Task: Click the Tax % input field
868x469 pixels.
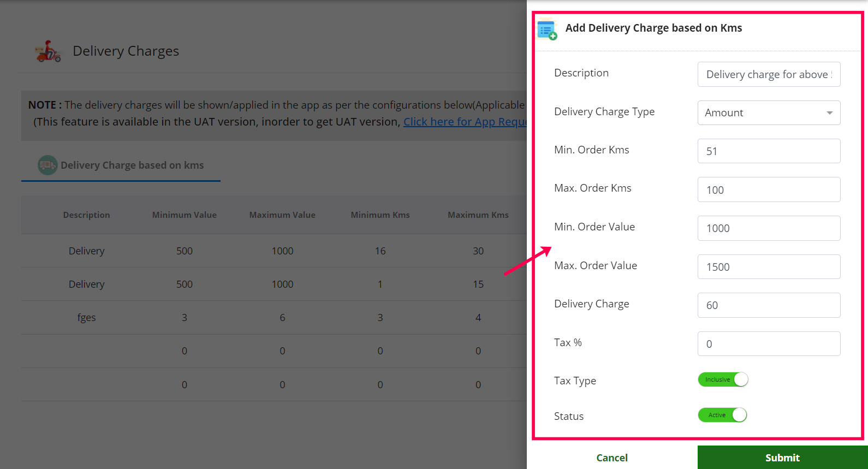Action: pos(768,344)
